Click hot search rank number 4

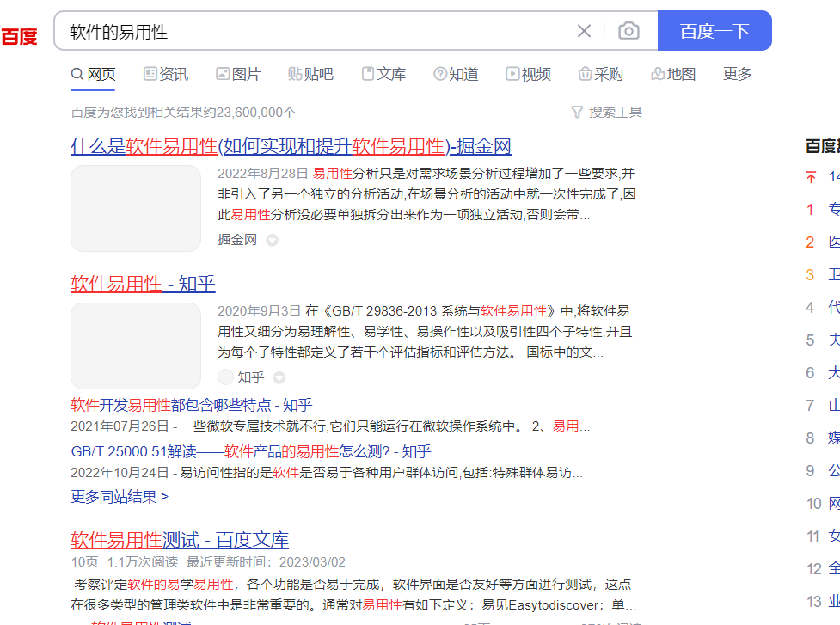click(810, 308)
